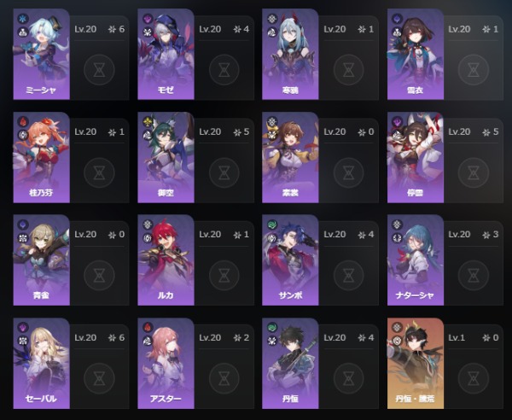The height and width of the screenshot is (420, 512).
Task: Click the fire element icon on アスター card
Action: (148, 327)
